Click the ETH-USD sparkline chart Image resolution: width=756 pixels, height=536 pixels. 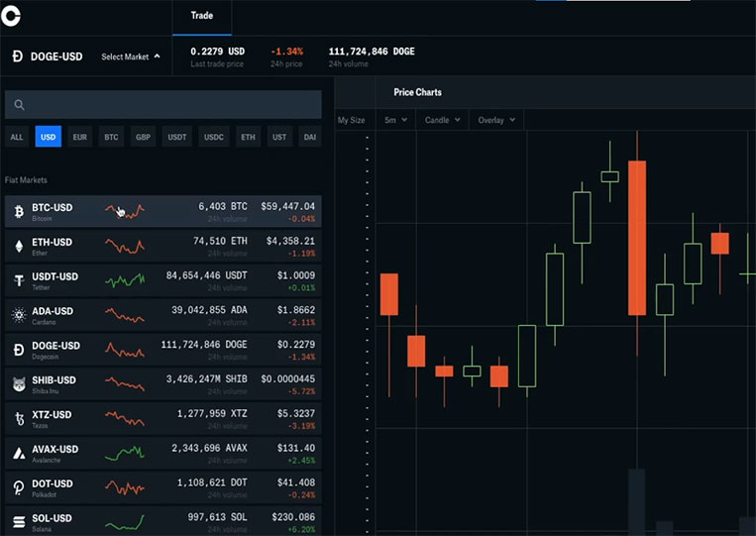tap(125, 246)
